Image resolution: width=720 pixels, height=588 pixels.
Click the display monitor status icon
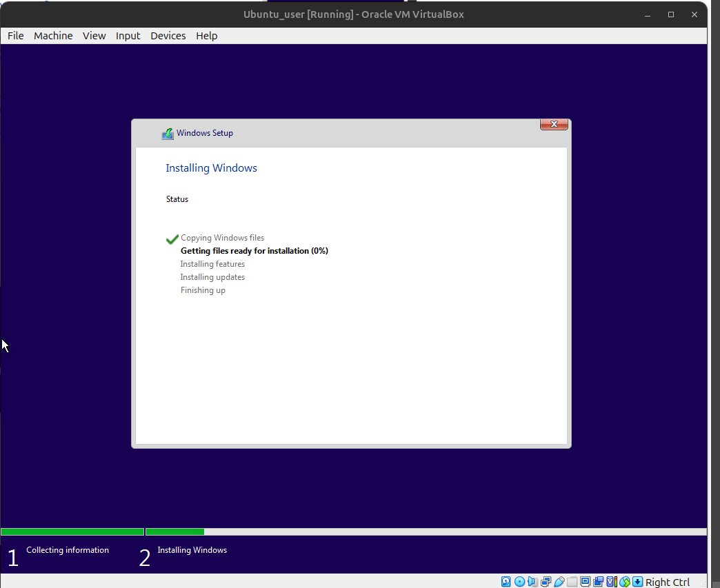click(585, 582)
